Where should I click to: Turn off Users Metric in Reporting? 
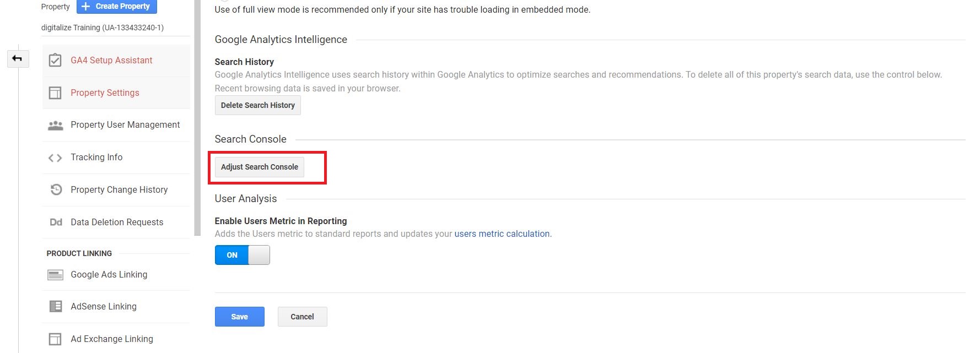[242, 254]
